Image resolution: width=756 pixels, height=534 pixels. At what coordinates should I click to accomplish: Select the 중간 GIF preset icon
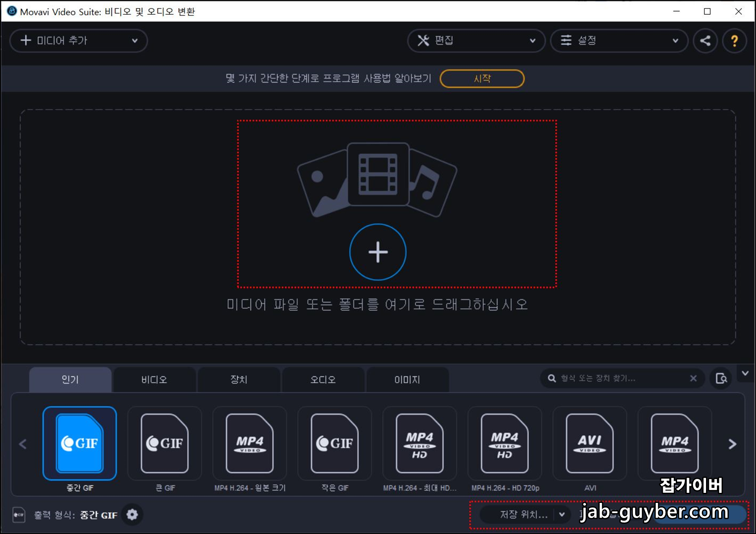coord(80,443)
